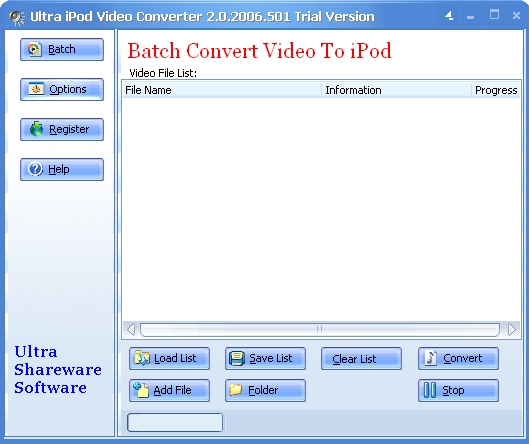The image size is (529, 444).
Task: Clear List of all video files
Action: pyautogui.click(x=361, y=358)
